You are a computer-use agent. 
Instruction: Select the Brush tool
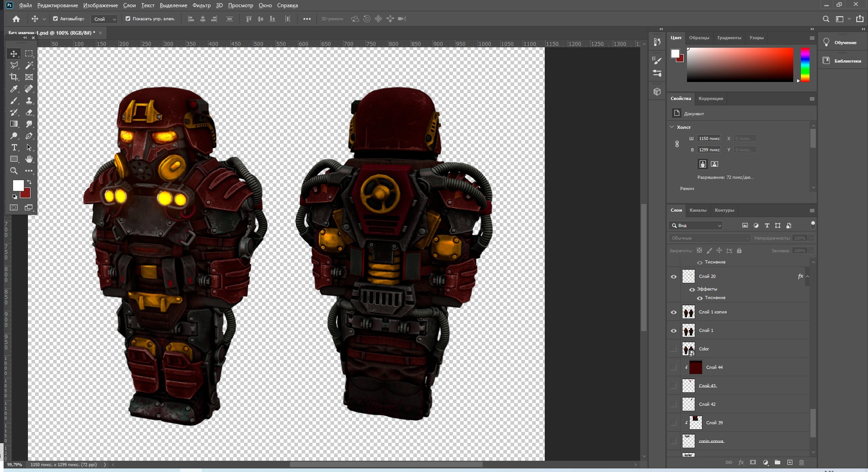[x=14, y=100]
